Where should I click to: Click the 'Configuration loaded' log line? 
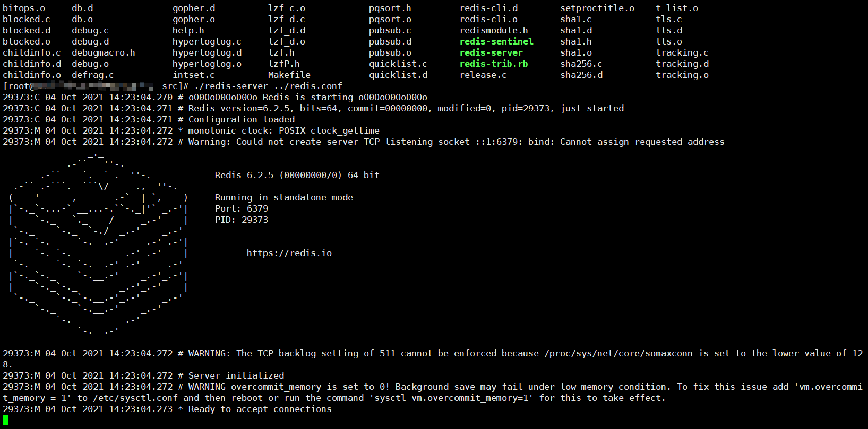[149, 119]
